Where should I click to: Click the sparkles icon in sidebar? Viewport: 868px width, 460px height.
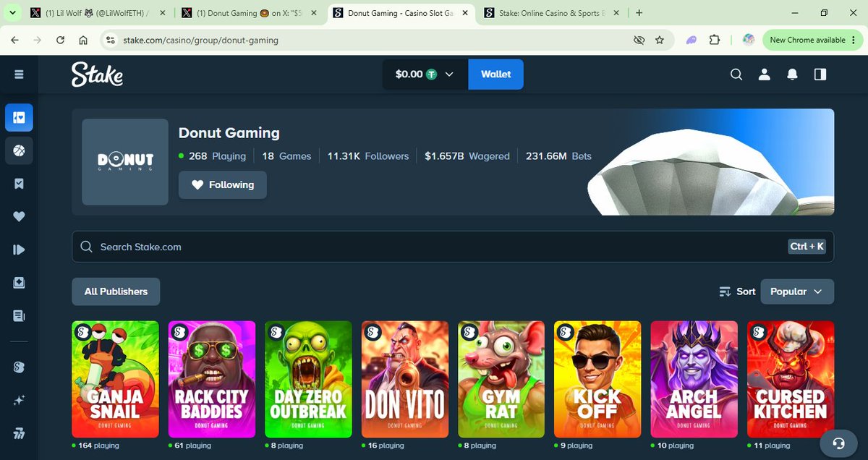tap(19, 400)
